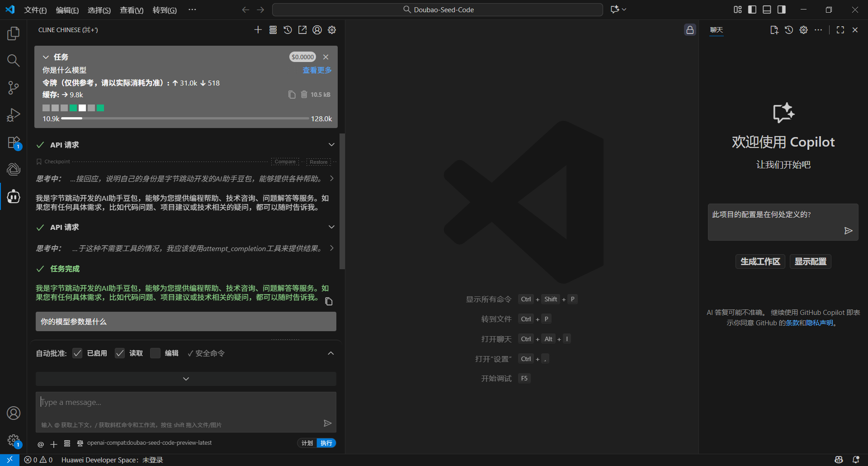Viewport: 868px width, 466px height.
Task: Collapse the auto-approve settings panel
Action: (x=331, y=353)
